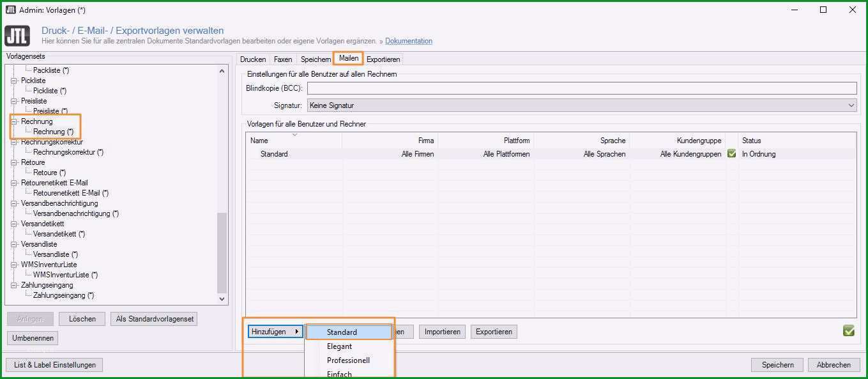Screen dimensions: 868x379
Task: Click the Umbenennen button
Action: (33, 338)
